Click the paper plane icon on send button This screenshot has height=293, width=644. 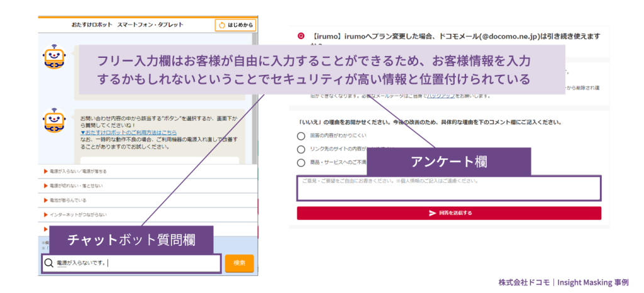point(432,213)
